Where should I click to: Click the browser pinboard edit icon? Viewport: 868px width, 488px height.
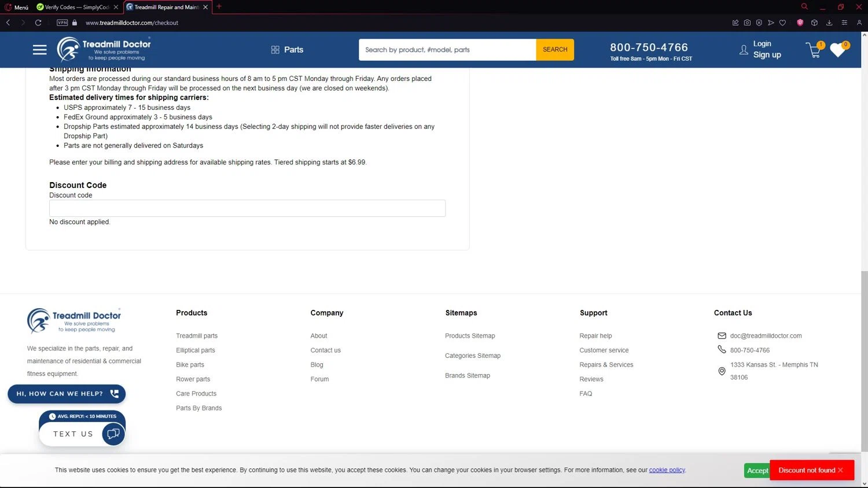[735, 23]
